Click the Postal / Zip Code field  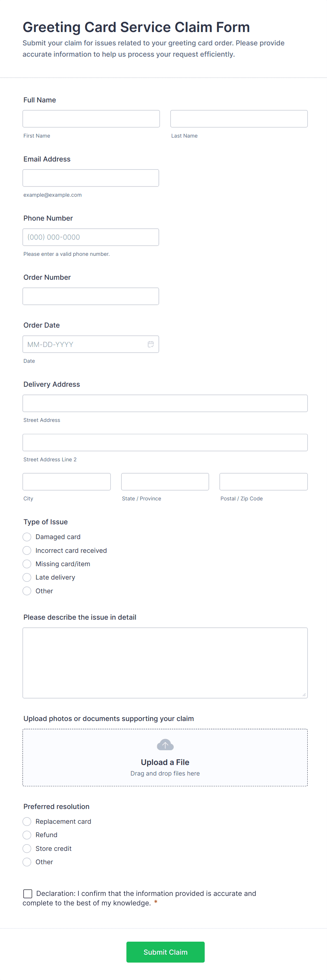click(263, 482)
